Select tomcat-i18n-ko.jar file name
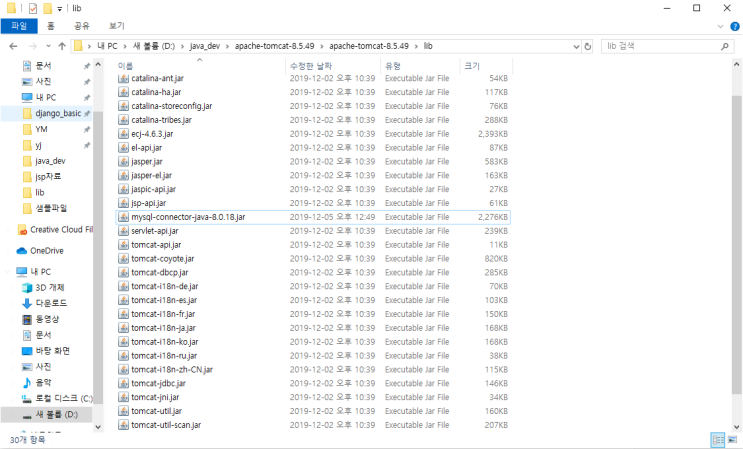 click(164, 341)
